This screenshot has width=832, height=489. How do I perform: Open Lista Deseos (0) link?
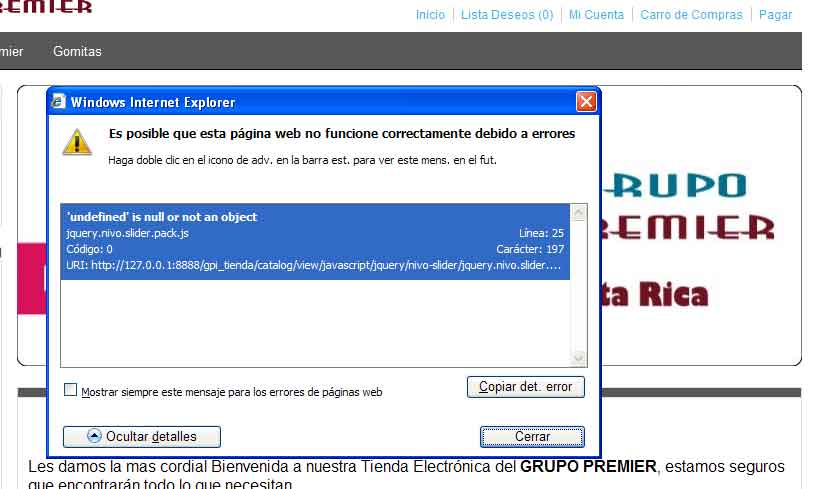click(507, 15)
